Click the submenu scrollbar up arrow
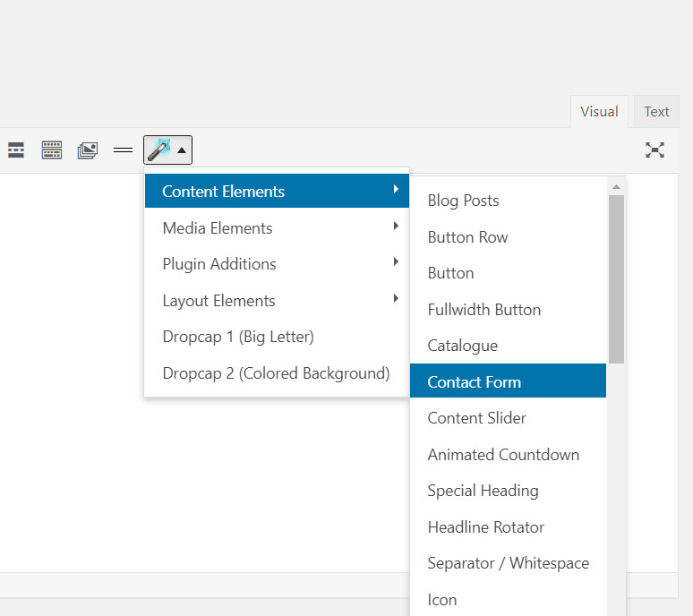 616,187
